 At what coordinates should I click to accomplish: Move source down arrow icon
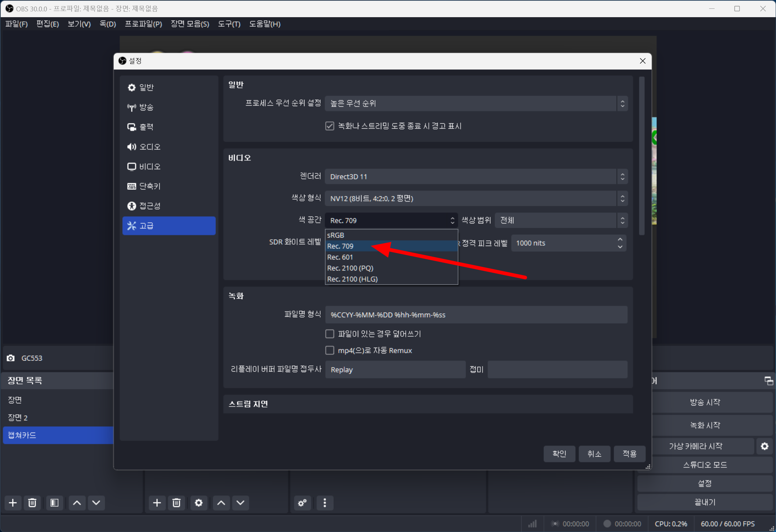240,503
